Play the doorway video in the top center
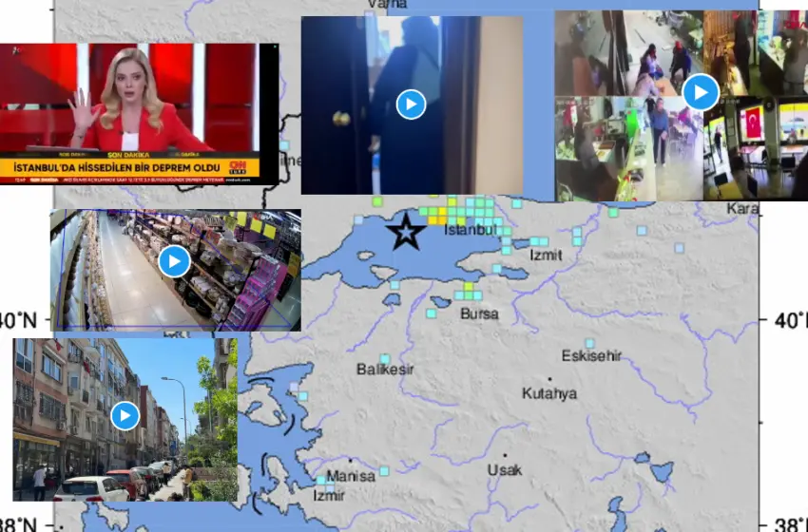Viewport: 808px width, 532px height. [x=411, y=104]
